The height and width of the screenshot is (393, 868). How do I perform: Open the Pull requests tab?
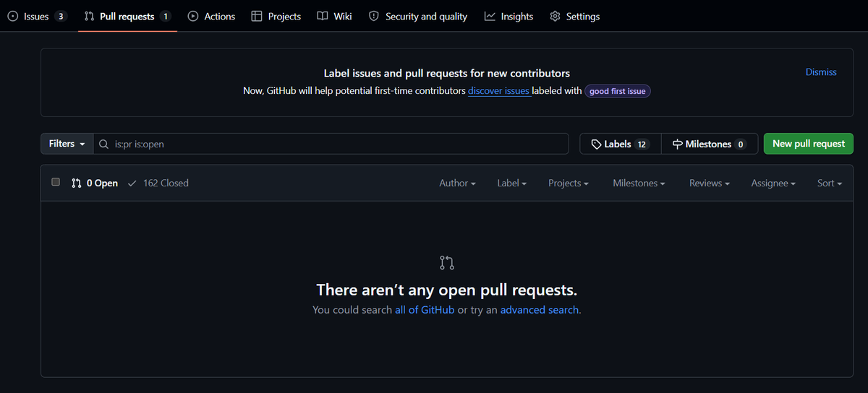(127, 16)
